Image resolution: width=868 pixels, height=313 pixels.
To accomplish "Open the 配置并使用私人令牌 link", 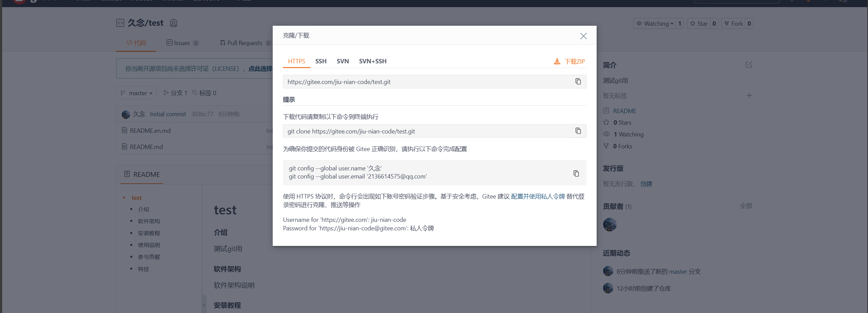I will click(538, 196).
